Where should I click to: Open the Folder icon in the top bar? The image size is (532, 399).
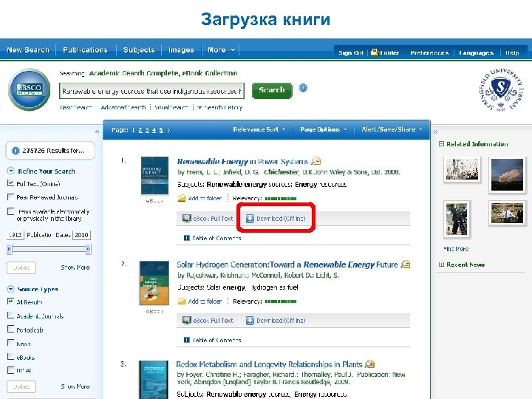point(375,52)
